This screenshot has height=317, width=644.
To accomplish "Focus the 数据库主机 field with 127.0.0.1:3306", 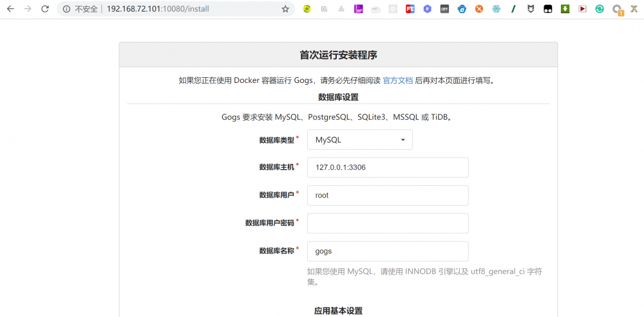I will pos(388,167).
